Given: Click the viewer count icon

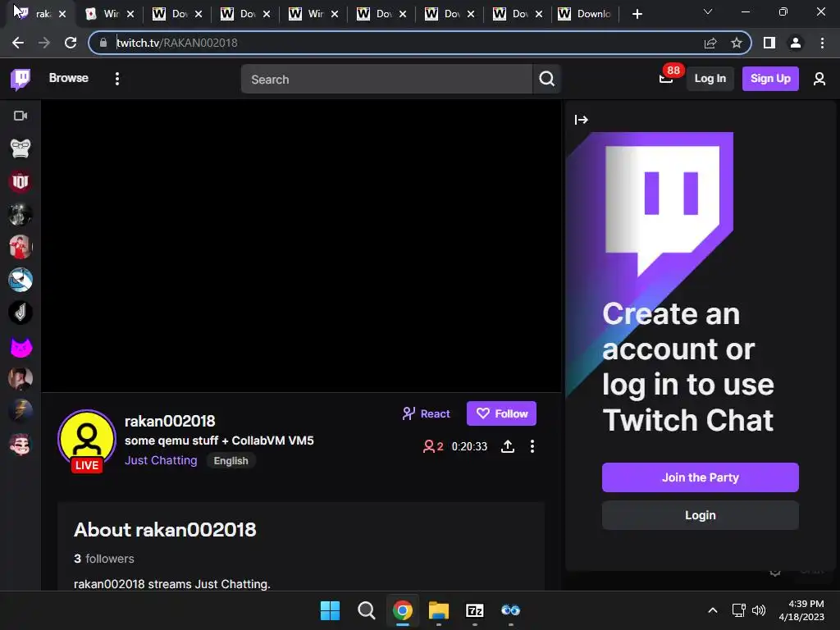Looking at the screenshot, I should 428,446.
